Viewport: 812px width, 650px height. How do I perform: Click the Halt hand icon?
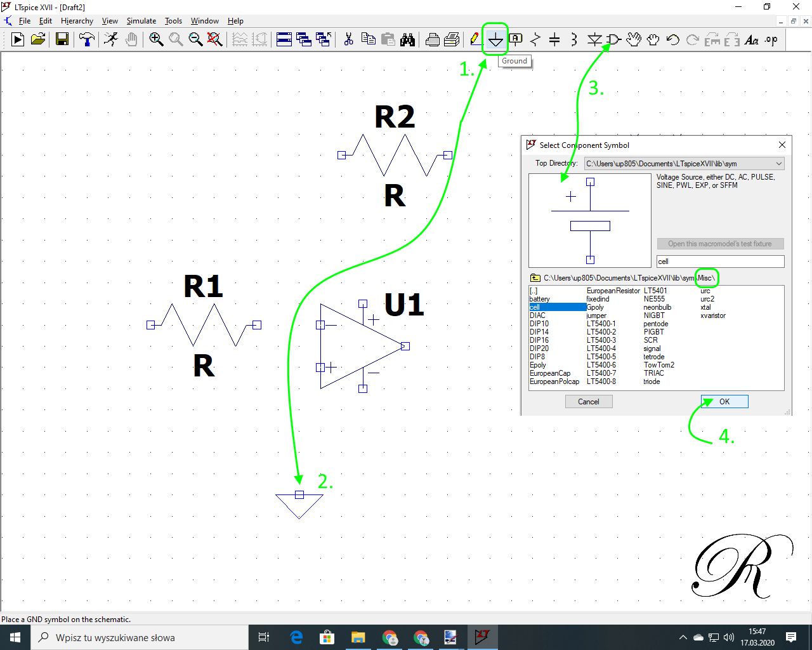(x=131, y=39)
